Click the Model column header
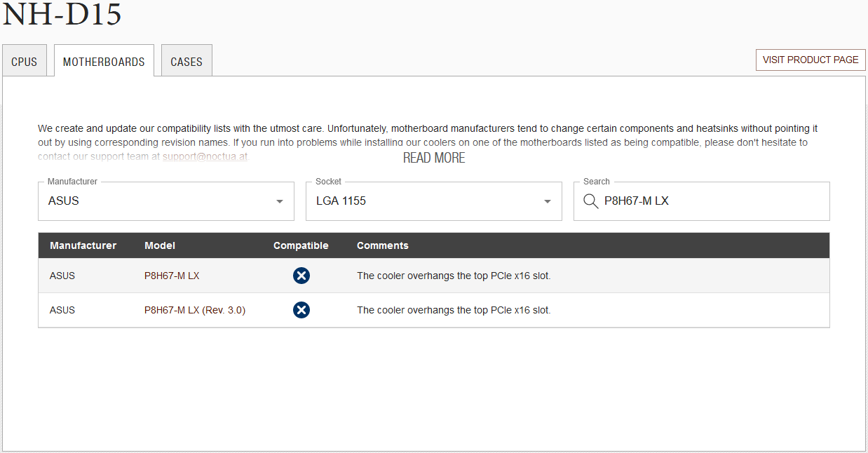 click(x=160, y=245)
